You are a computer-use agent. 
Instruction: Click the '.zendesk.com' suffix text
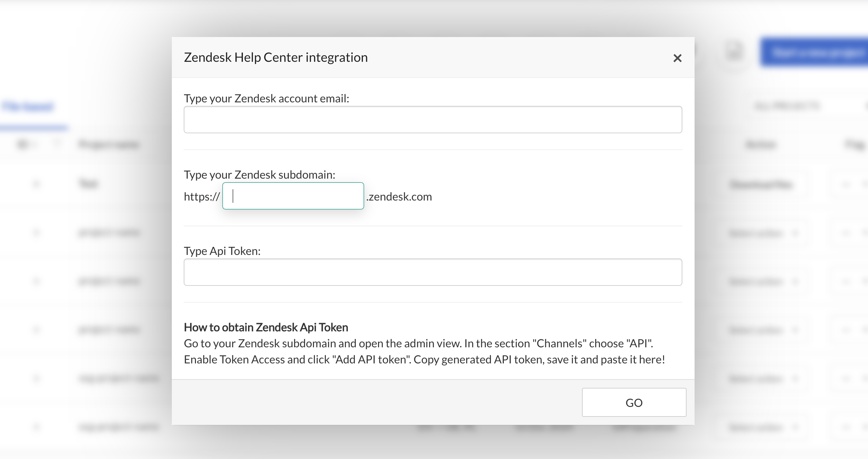[399, 196]
